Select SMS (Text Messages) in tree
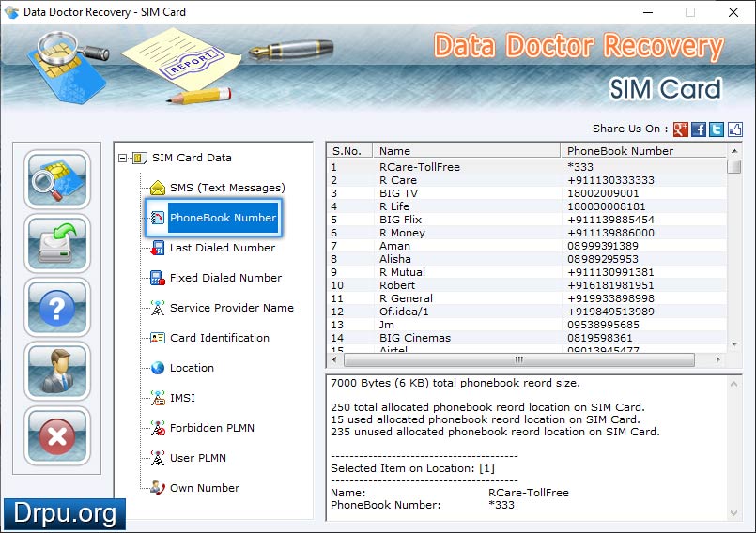This screenshot has width=756, height=533. [x=227, y=188]
